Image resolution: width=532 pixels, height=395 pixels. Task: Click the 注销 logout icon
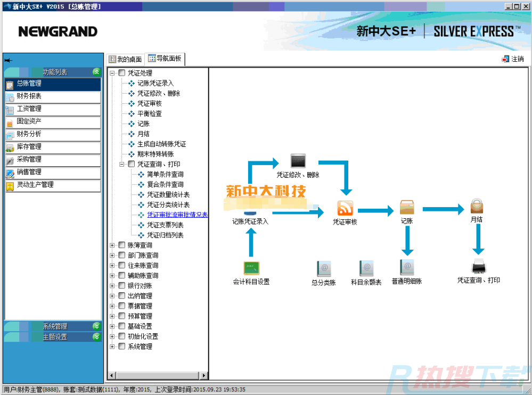505,59
